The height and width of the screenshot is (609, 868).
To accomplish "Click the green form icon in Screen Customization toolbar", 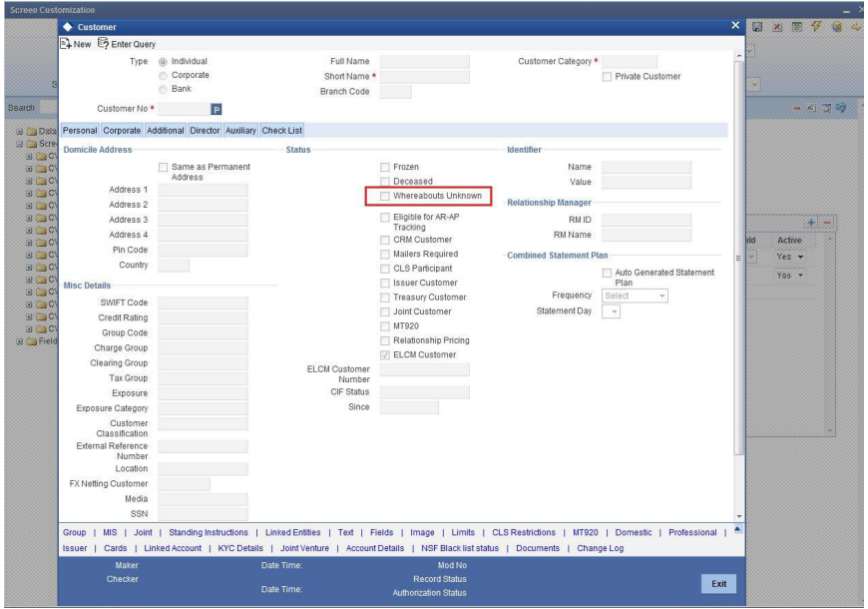I will pyautogui.click(x=796, y=27).
